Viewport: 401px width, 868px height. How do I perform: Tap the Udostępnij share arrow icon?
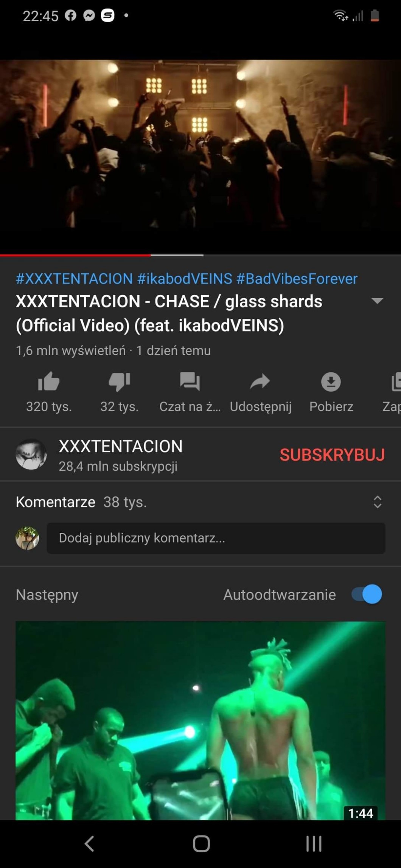(260, 381)
